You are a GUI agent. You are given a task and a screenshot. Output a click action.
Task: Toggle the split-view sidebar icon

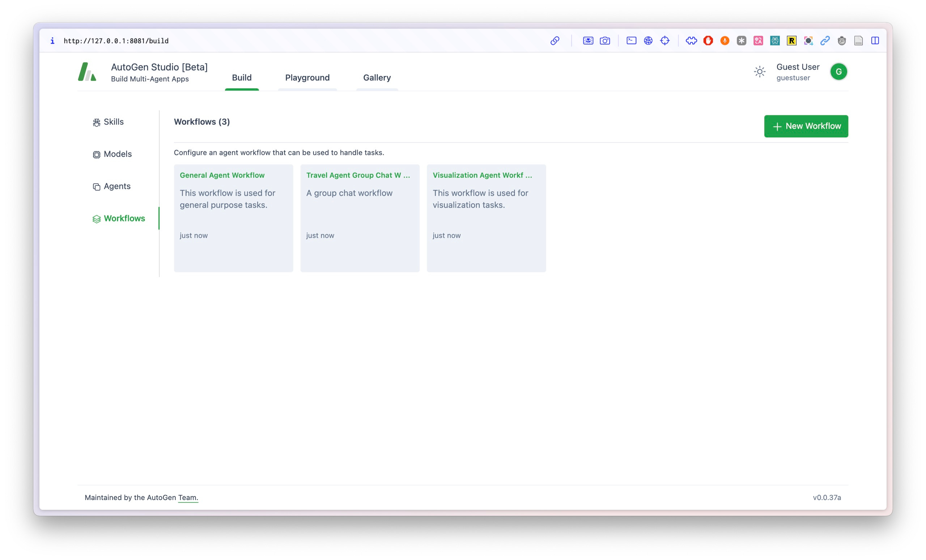coord(875,40)
